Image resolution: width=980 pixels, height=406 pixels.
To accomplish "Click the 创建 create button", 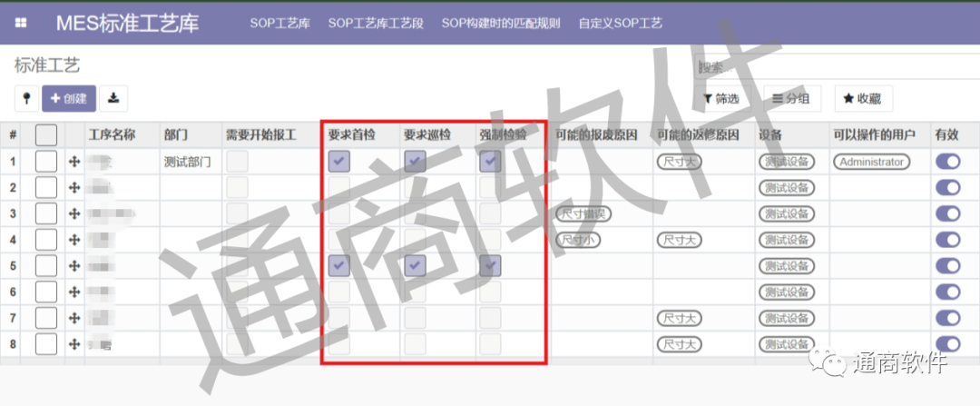I will (69, 98).
